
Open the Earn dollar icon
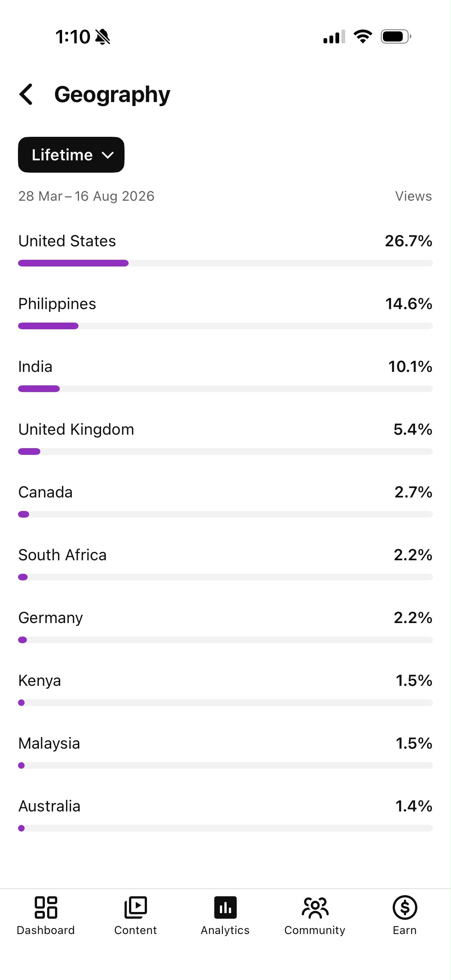(x=405, y=907)
